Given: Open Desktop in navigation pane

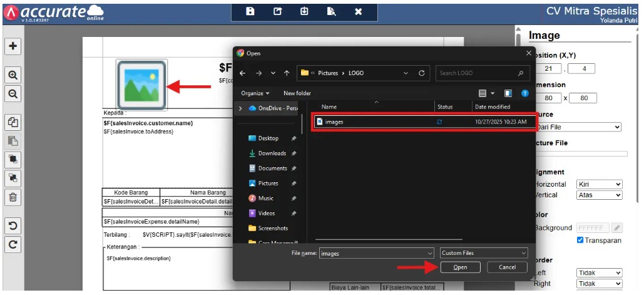Looking at the screenshot, I should (x=268, y=138).
